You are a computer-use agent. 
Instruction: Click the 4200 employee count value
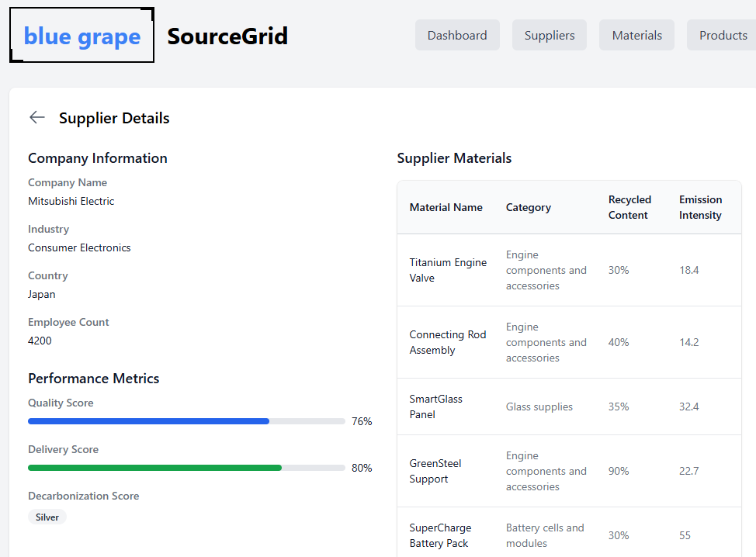(x=40, y=341)
